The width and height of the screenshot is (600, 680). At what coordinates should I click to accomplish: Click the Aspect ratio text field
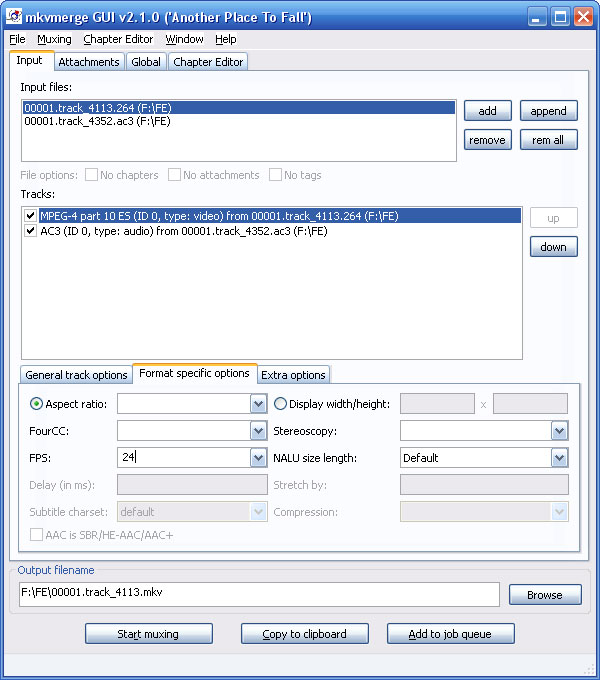184,404
